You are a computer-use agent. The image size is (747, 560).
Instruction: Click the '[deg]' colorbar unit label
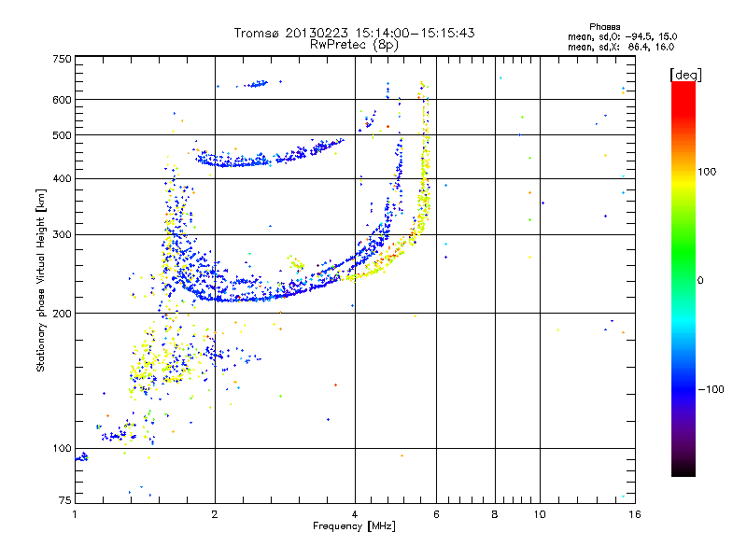(685, 75)
